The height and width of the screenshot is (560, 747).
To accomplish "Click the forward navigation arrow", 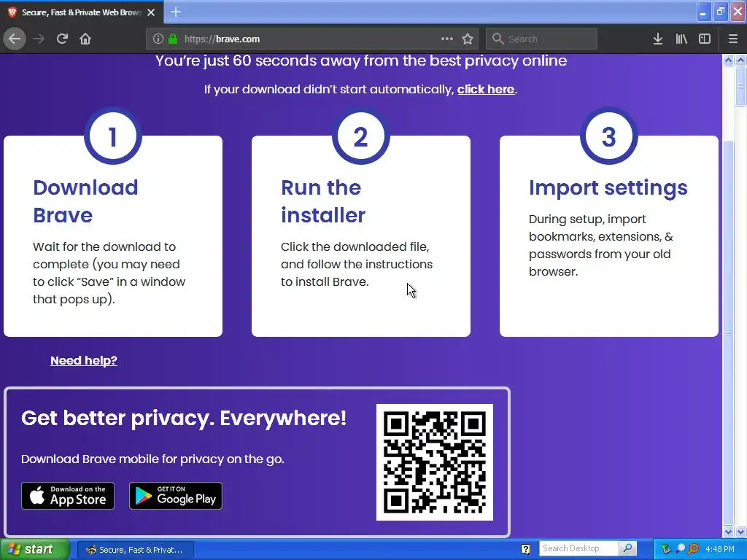I will (x=39, y=39).
